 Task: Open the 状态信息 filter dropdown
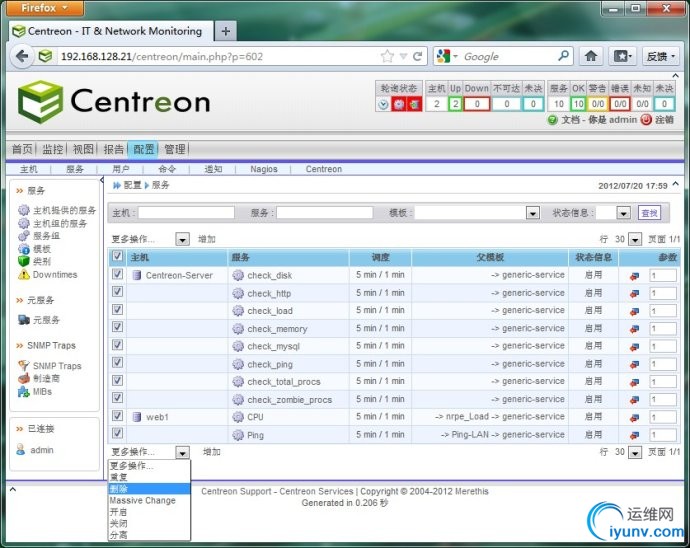[623, 213]
